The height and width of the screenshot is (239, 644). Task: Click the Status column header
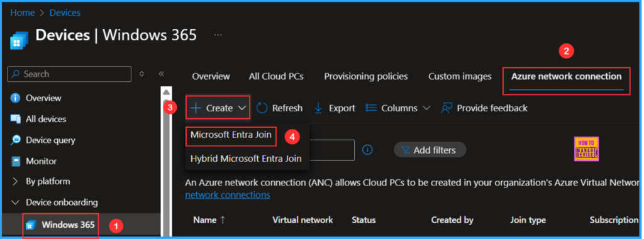[364, 220]
